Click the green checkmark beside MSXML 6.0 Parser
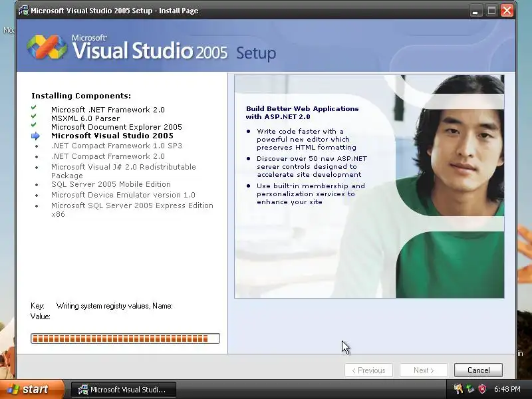532x399 pixels. [34, 116]
